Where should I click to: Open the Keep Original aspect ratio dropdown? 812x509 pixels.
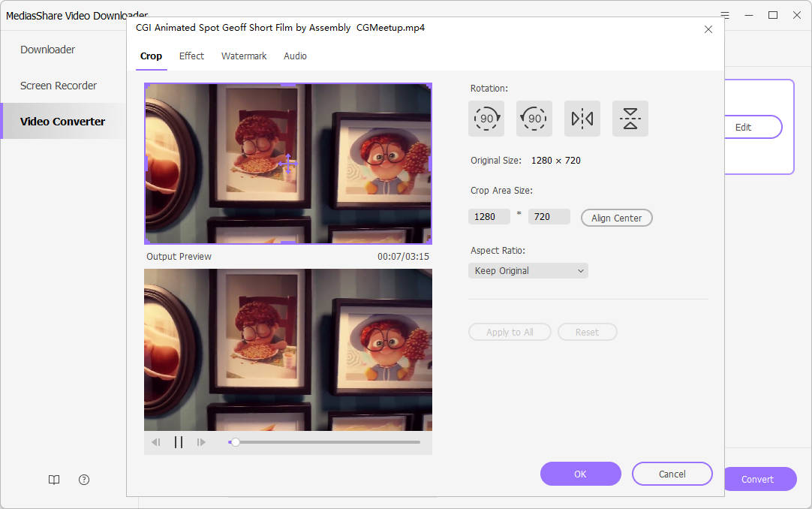(x=528, y=270)
